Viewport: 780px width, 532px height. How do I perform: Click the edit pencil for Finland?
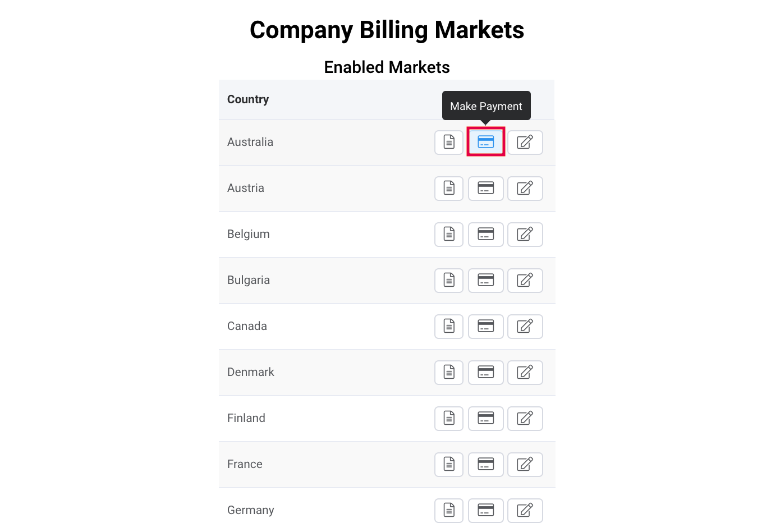point(525,418)
